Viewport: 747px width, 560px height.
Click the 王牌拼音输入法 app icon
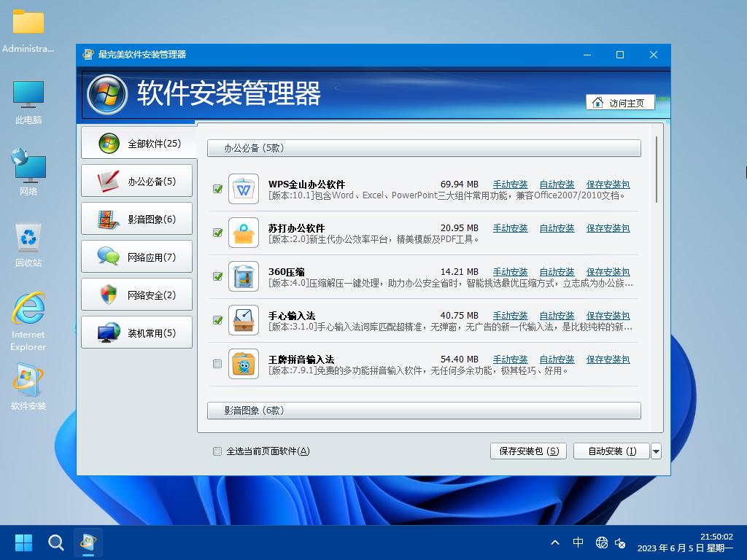244,364
